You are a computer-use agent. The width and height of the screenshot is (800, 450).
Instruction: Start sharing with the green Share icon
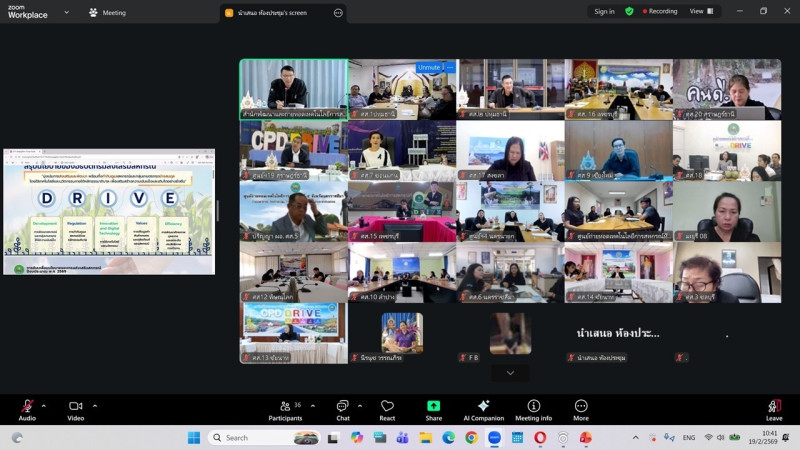tap(433, 410)
